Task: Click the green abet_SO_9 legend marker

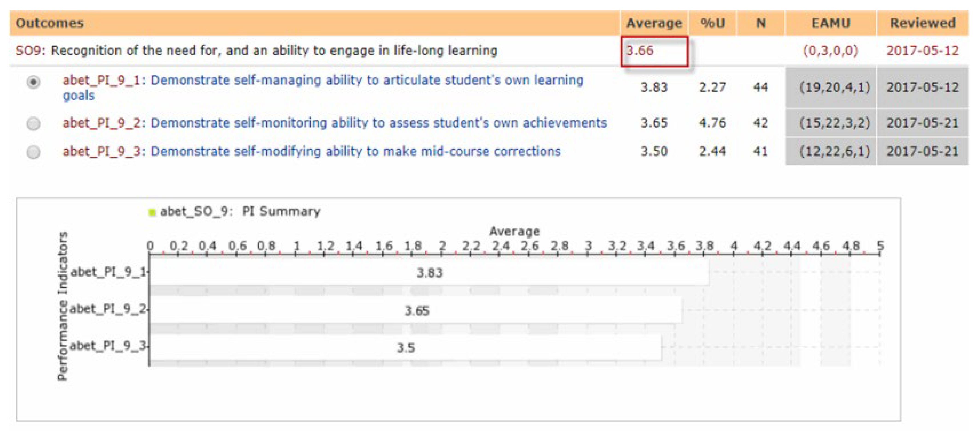Action: pyautogui.click(x=152, y=212)
